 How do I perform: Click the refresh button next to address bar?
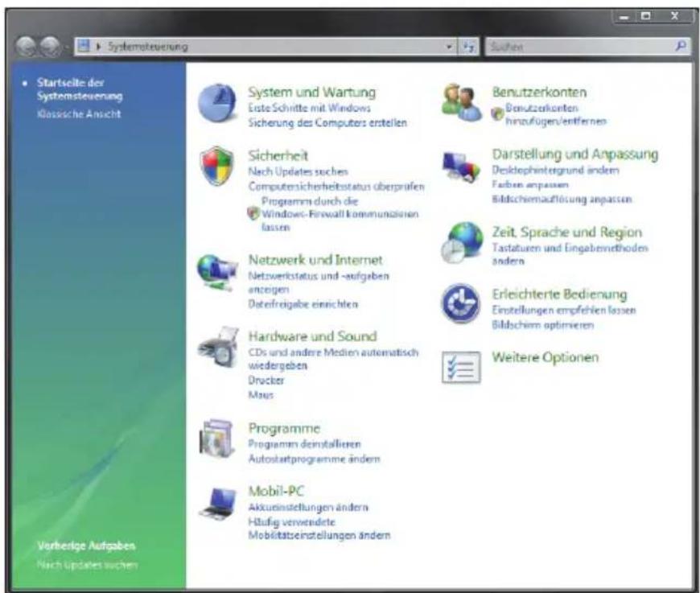point(468,47)
